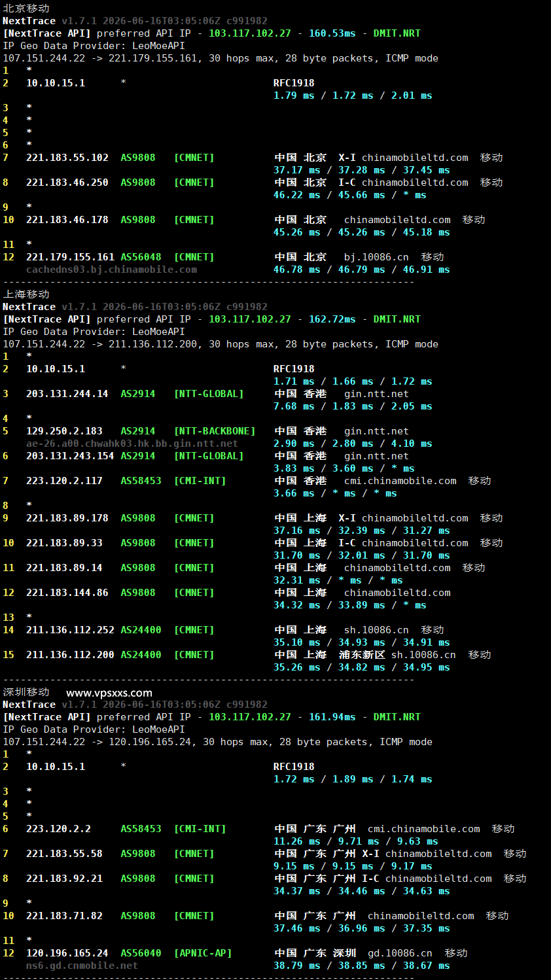Viewport: 551px width, 980px height.
Task: Click the [NTT-BACKBONE] tag
Action: [x=215, y=431]
